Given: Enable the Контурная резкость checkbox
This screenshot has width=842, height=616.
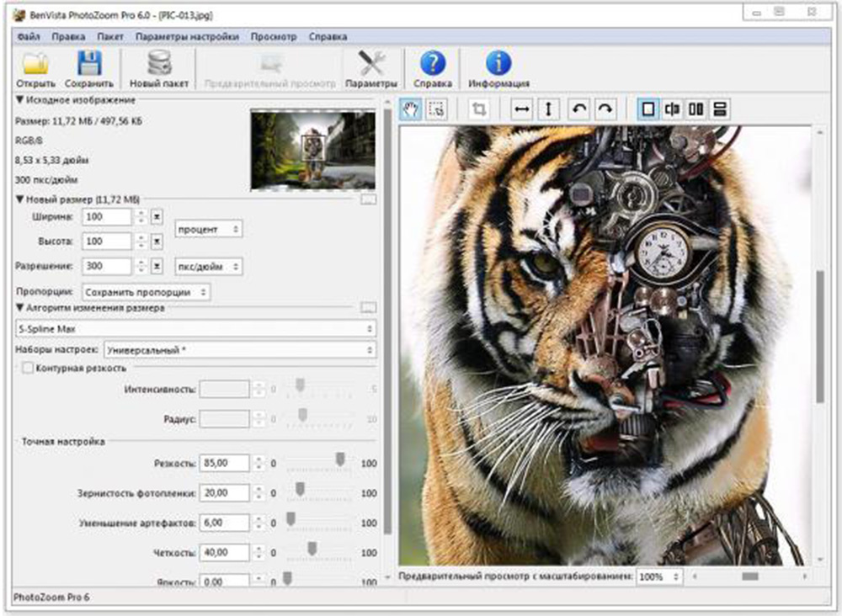Looking at the screenshot, I should click(28, 368).
